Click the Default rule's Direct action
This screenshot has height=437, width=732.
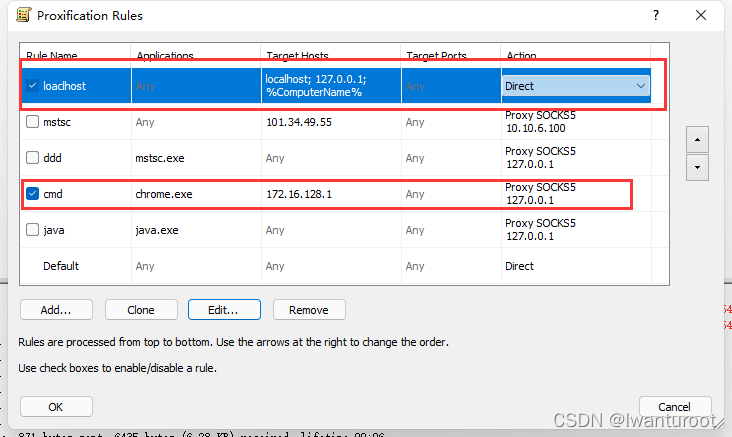tap(519, 266)
